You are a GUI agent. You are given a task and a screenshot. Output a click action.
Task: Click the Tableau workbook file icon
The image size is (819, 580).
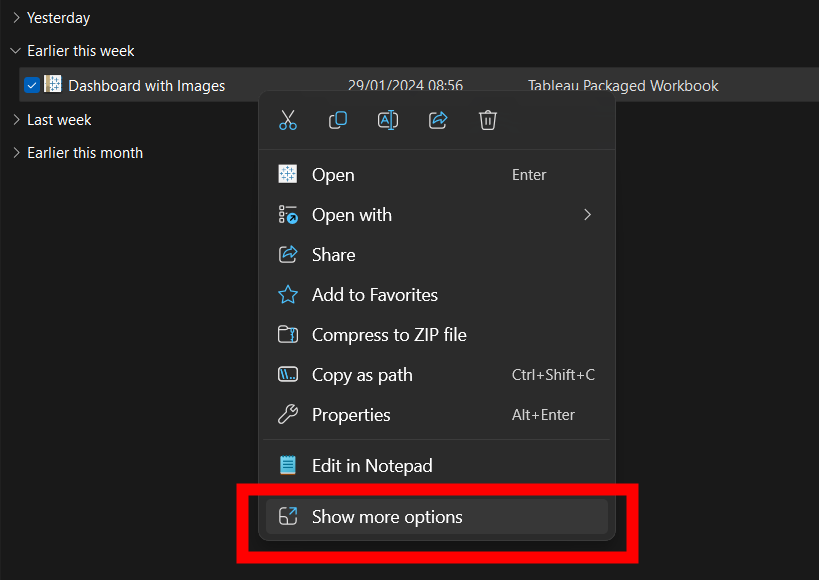(x=53, y=85)
